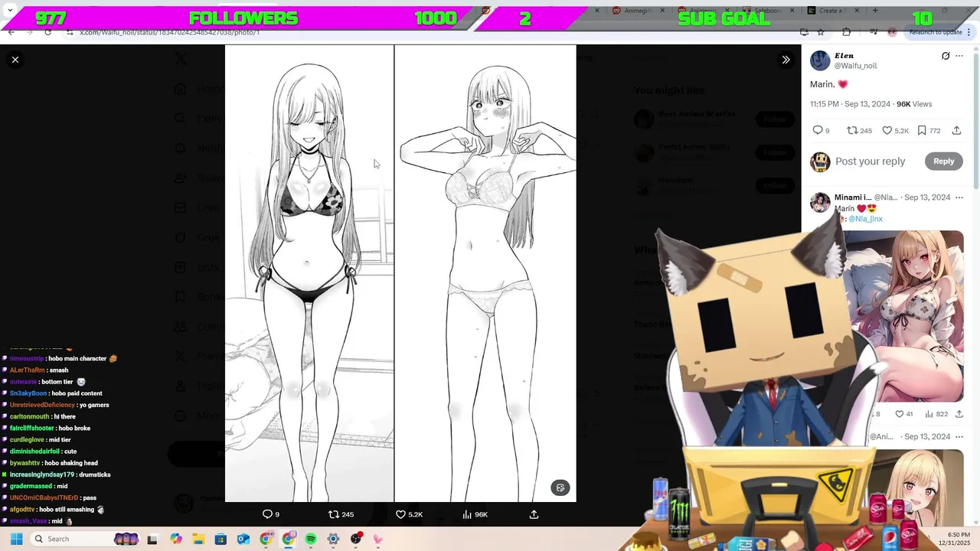Bookmark the post with 772 bookmarks
This screenshot has height=551, width=980.
pyautogui.click(x=922, y=131)
